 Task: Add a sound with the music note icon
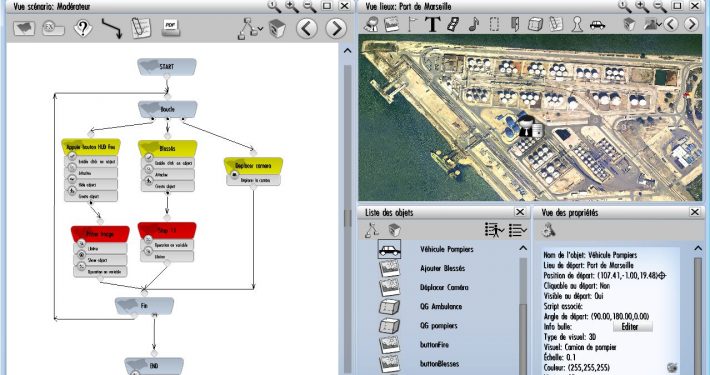click(x=474, y=24)
